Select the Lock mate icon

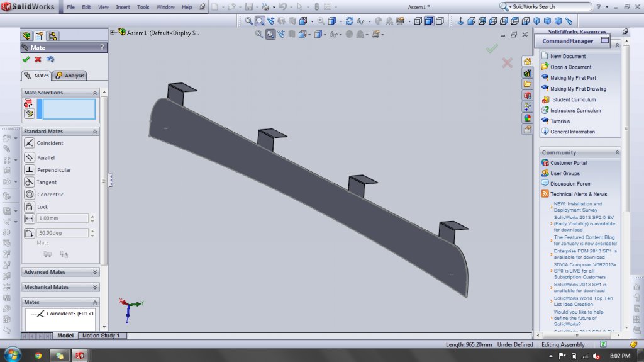(x=29, y=206)
